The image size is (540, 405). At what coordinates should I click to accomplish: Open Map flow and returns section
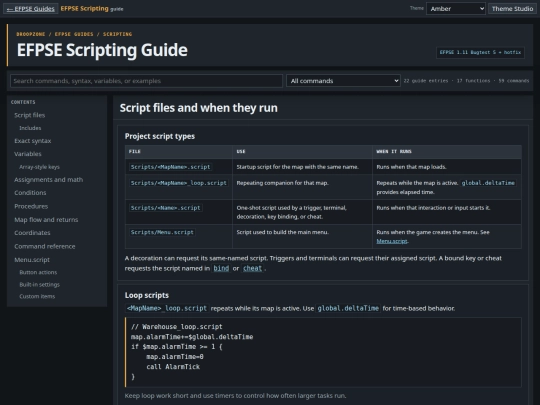pos(46,220)
